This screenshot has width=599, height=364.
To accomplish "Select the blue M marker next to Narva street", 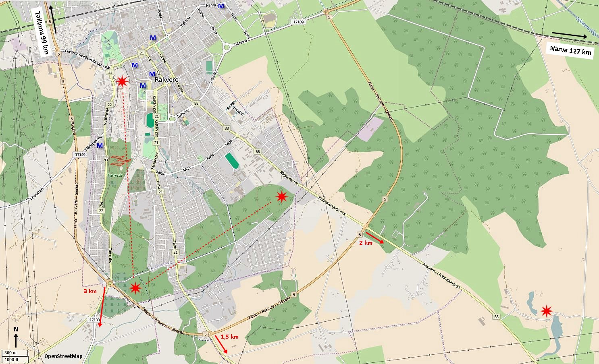I will click(221, 6).
